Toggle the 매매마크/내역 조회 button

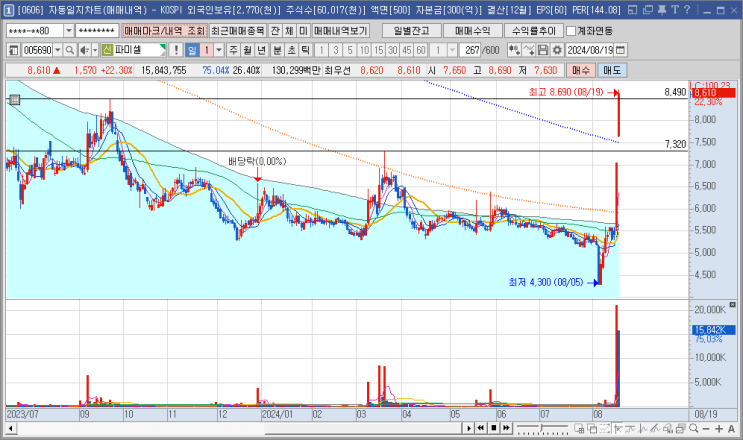click(164, 31)
